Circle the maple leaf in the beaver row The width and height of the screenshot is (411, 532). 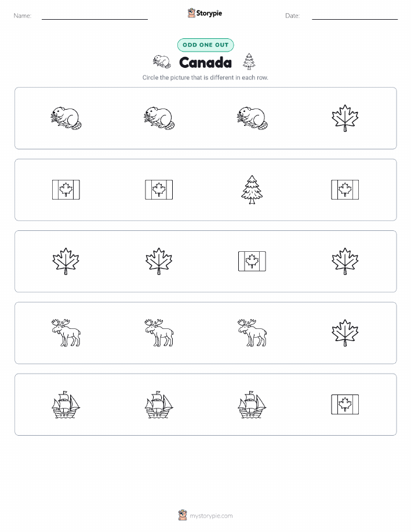coord(345,118)
